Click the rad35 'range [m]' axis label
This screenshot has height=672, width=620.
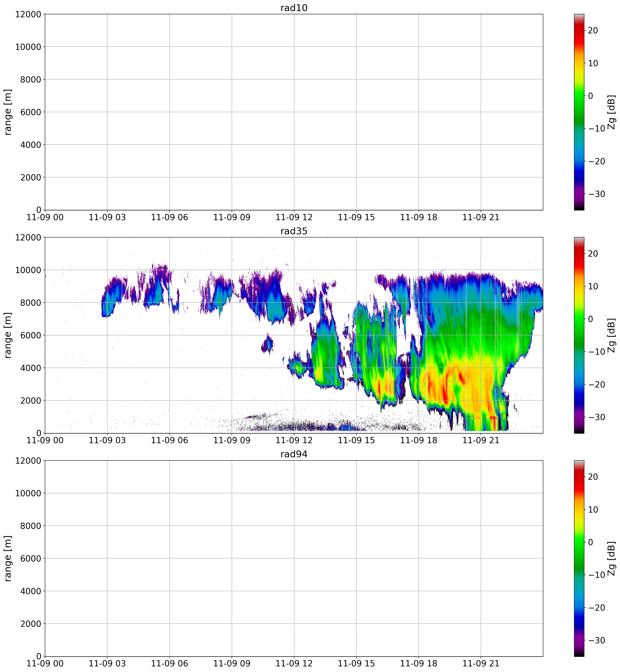[x=8, y=335]
